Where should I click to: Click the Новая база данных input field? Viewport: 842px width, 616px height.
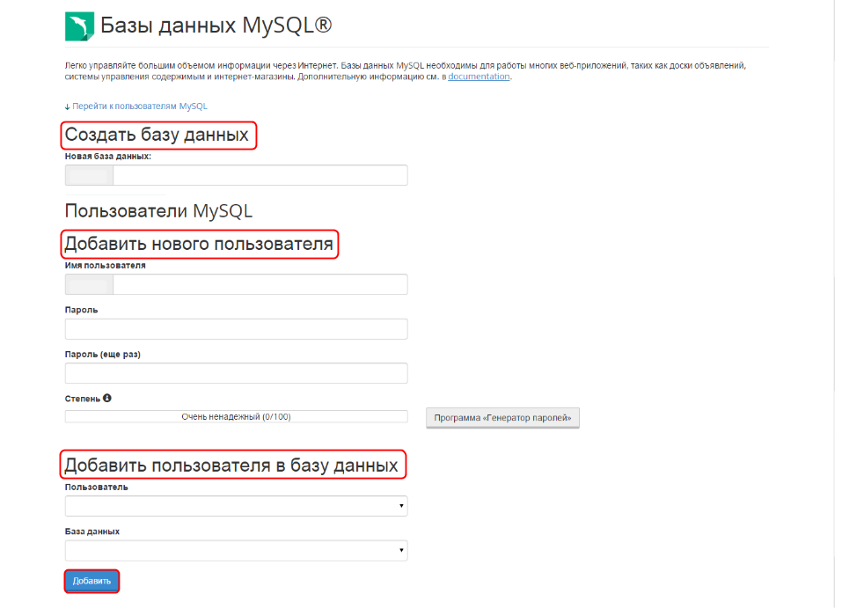(260, 175)
